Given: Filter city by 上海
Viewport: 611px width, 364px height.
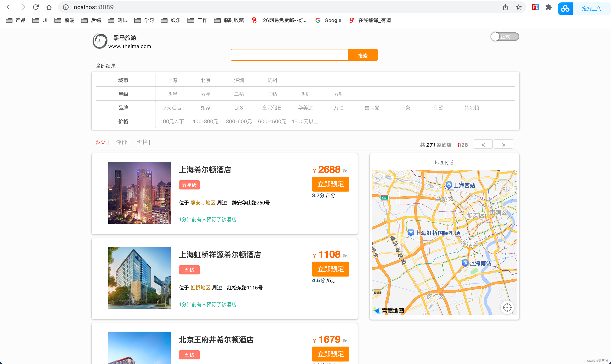Looking at the screenshot, I should coord(172,80).
